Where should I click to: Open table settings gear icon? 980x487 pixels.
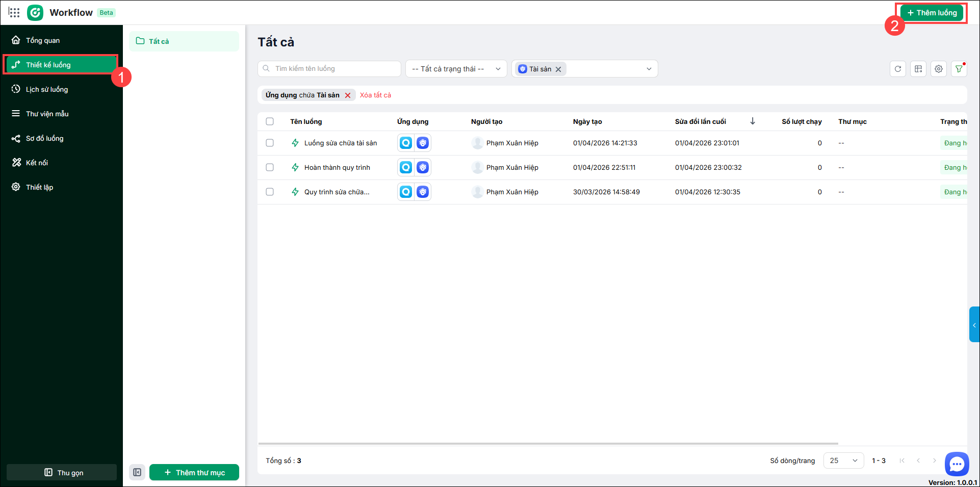click(938, 69)
